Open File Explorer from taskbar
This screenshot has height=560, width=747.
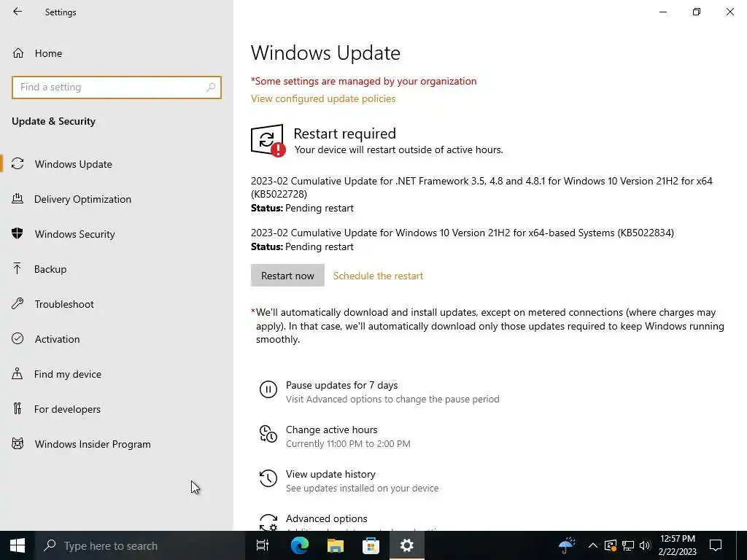coord(336,545)
